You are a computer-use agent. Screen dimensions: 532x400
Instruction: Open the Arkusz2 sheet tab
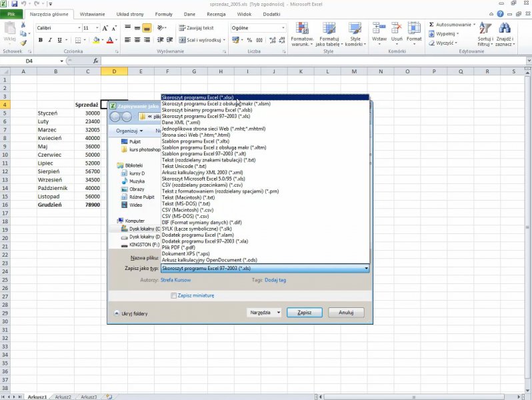click(63, 397)
